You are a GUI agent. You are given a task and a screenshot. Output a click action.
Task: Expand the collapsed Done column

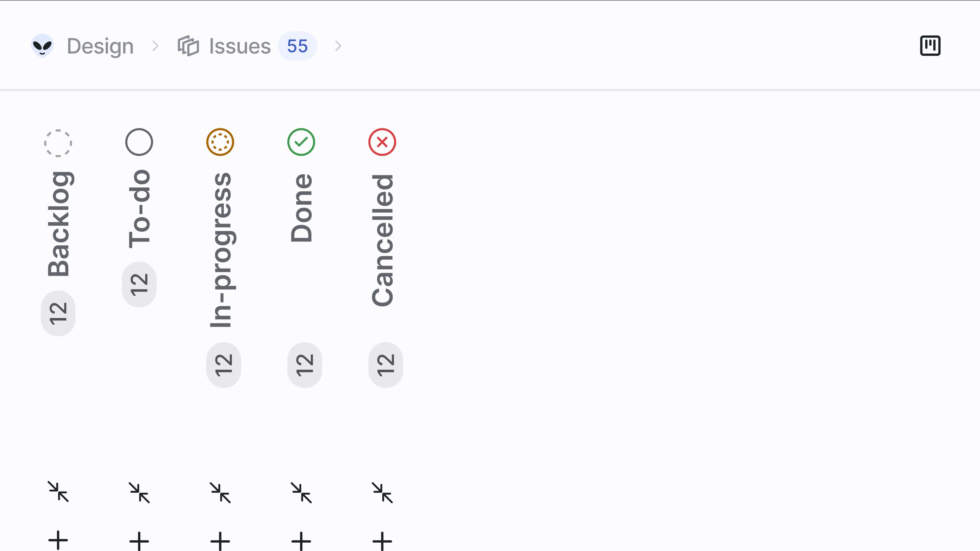tap(301, 493)
